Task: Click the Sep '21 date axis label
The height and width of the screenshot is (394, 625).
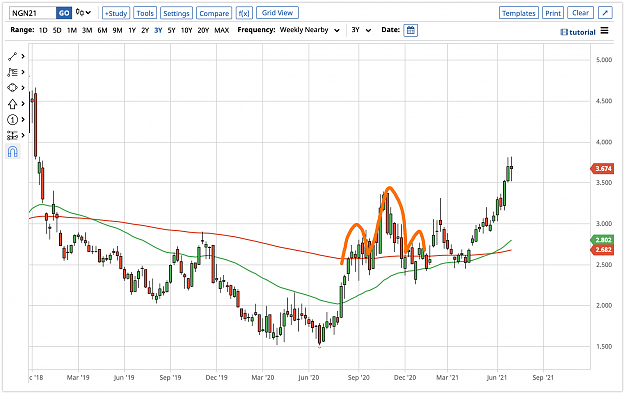Action: (543, 378)
